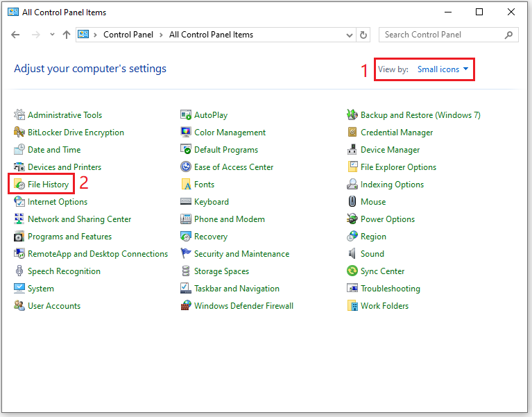The image size is (532, 417).
Task: Click the Fonts icon
Action: pos(186,185)
